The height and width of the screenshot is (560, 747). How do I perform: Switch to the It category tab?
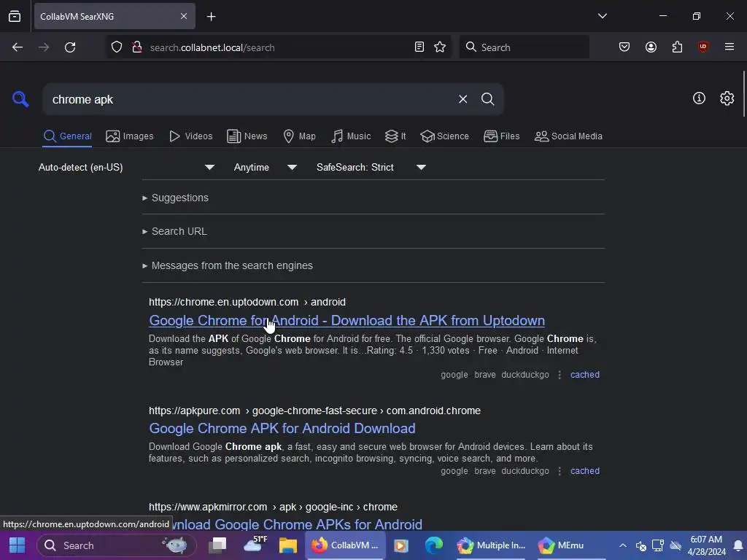click(395, 136)
